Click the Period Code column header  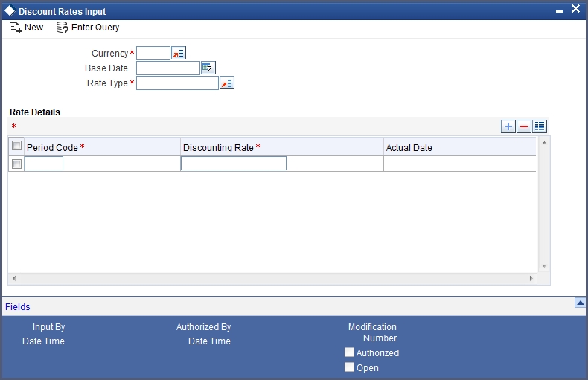102,147
